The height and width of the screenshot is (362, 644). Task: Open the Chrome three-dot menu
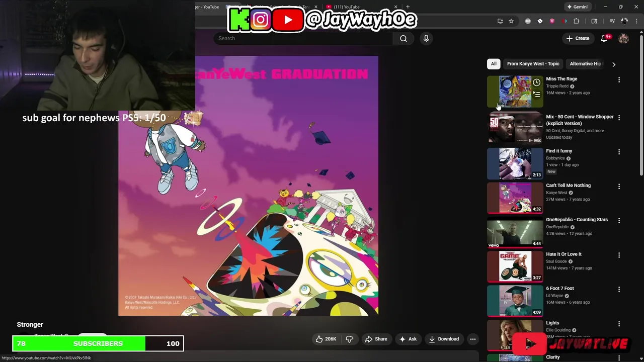tap(637, 21)
